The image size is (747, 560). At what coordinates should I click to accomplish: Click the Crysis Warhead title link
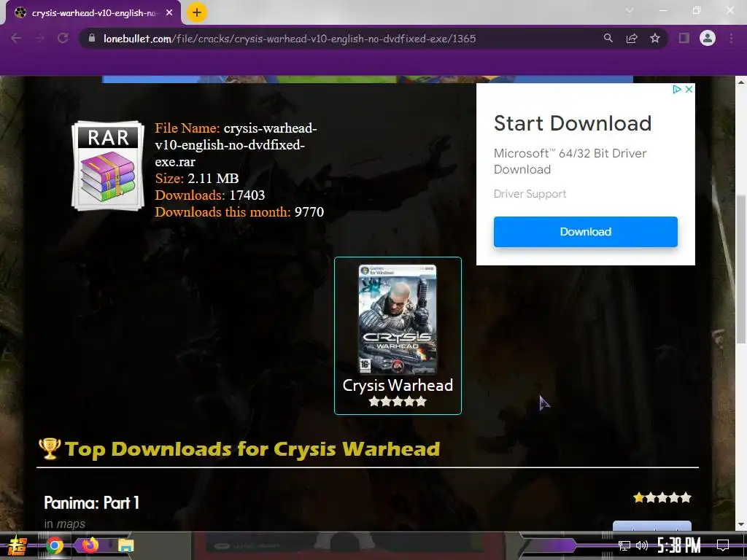pyautogui.click(x=398, y=385)
